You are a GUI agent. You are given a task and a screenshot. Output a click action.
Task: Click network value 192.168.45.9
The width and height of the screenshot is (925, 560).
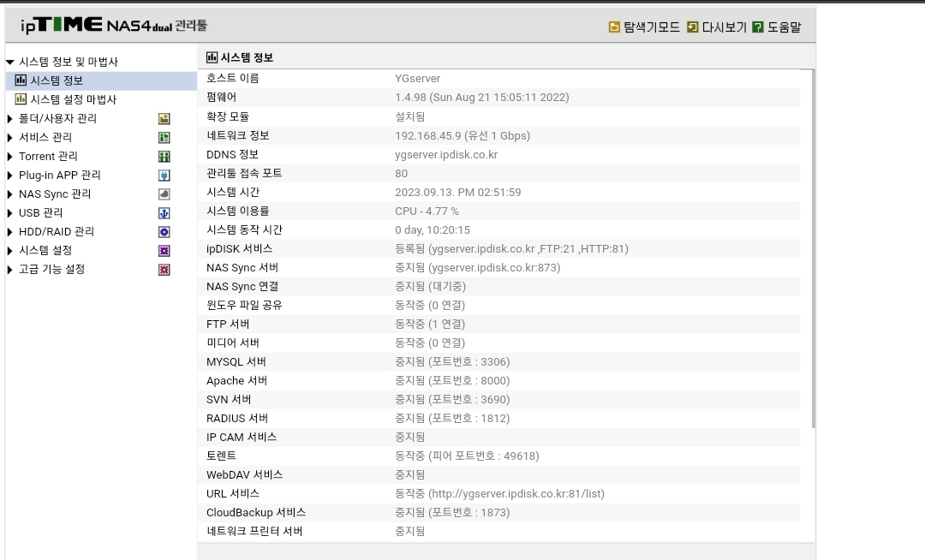(462, 135)
